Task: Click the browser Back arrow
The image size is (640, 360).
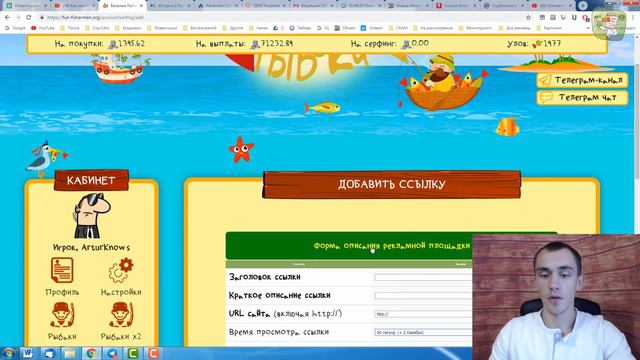Action: point(7,18)
